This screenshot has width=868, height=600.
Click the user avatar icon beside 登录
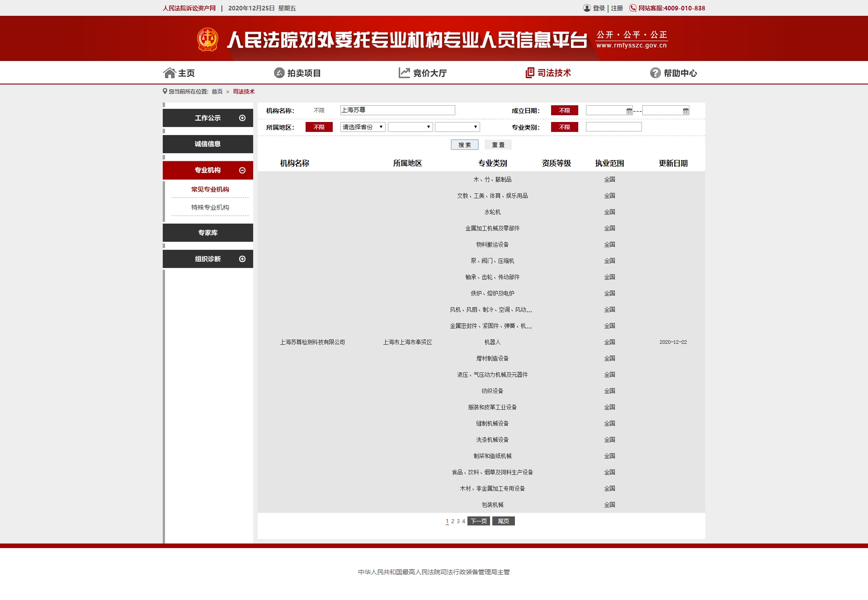tap(587, 8)
